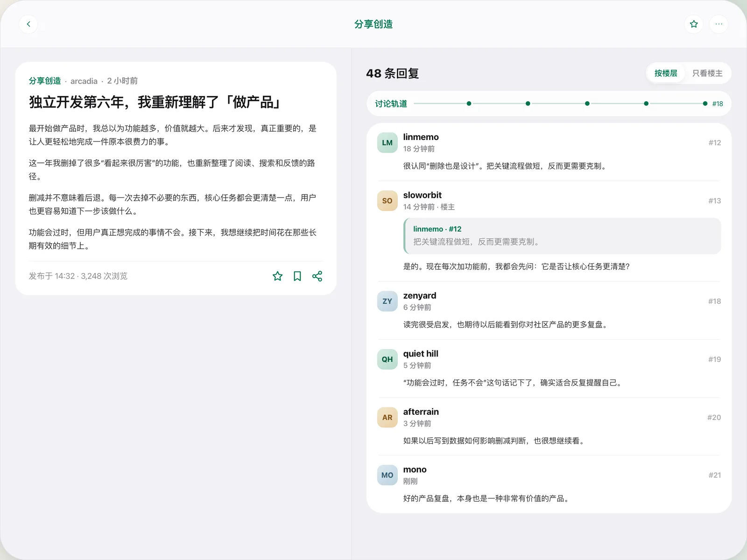This screenshot has height=560, width=747.
Task: Select floor number #12
Action: pyautogui.click(x=714, y=143)
